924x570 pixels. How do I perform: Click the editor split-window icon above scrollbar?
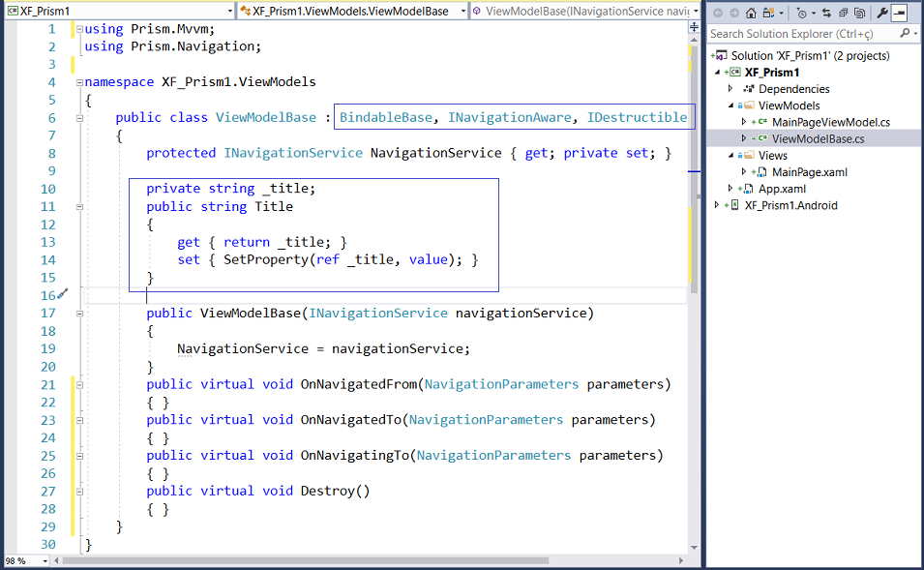(694, 28)
